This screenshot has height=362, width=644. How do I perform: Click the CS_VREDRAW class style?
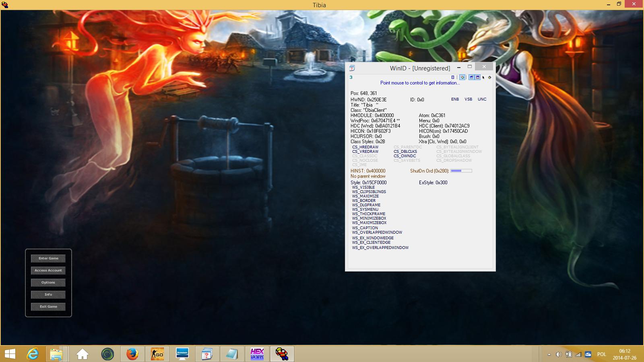[365, 152]
